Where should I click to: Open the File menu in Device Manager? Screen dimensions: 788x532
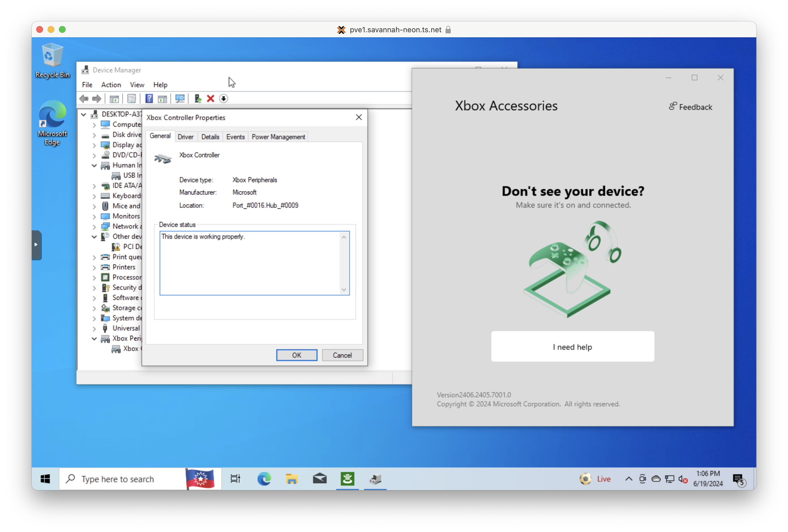87,85
